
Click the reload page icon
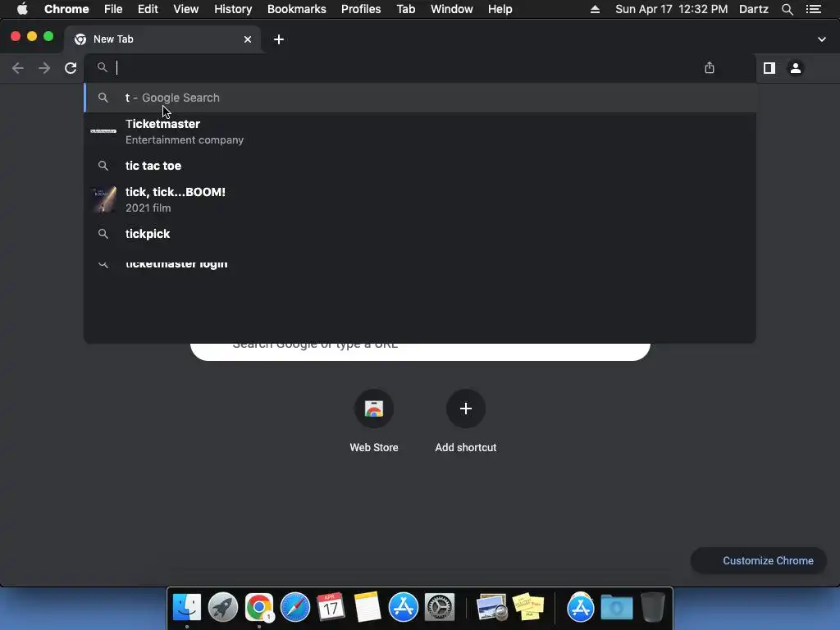(x=71, y=68)
